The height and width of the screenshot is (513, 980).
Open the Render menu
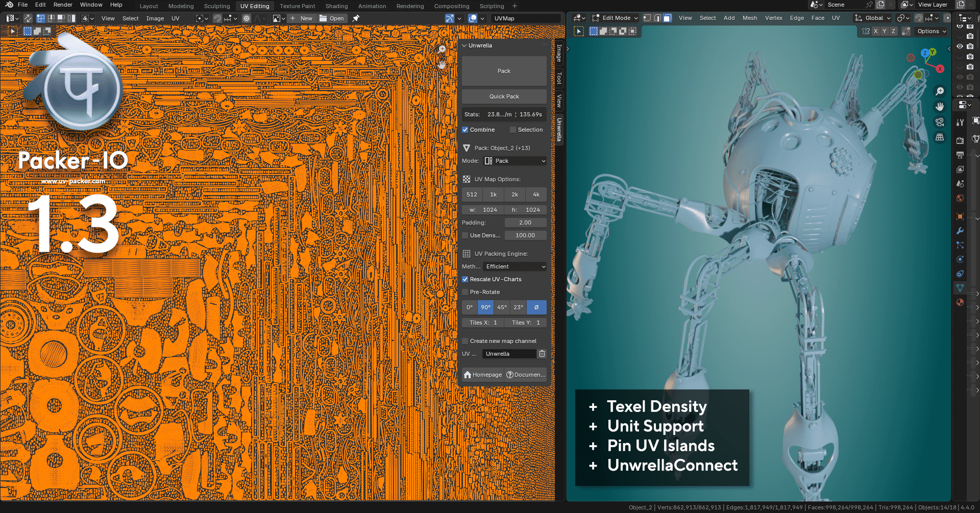(63, 5)
